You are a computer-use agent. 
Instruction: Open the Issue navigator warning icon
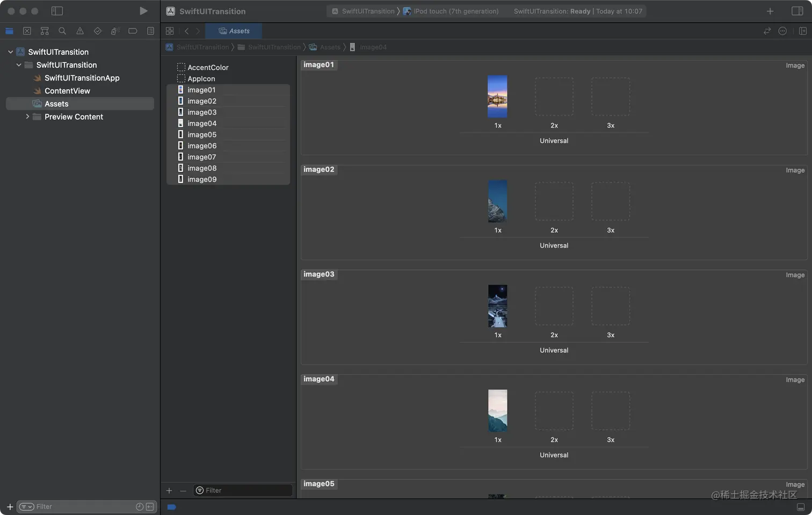[80, 31]
